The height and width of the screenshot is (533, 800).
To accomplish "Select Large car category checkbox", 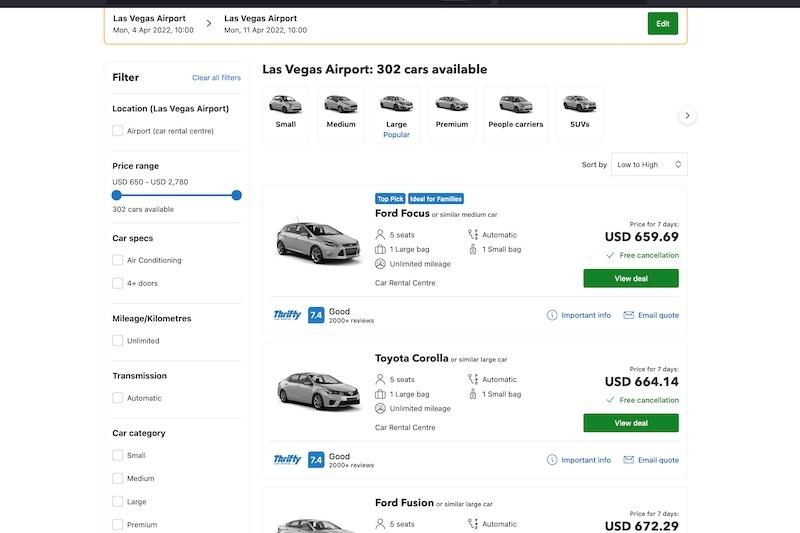I will pyautogui.click(x=117, y=501).
